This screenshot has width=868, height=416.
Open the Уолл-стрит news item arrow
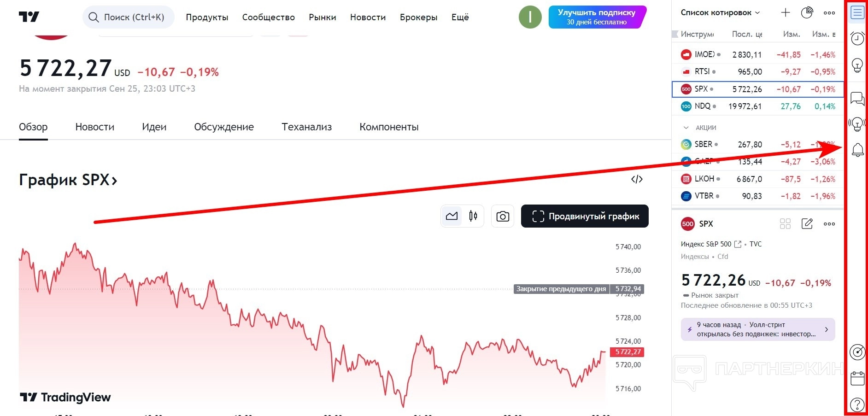(x=827, y=329)
